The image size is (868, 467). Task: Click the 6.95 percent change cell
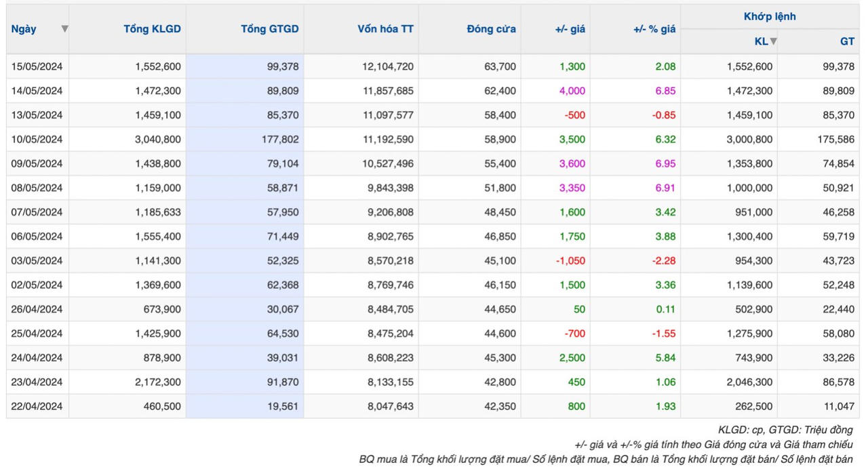click(665, 164)
